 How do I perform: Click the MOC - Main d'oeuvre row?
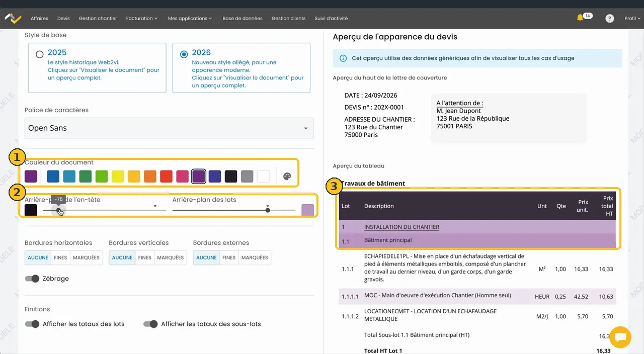[x=477, y=296]
